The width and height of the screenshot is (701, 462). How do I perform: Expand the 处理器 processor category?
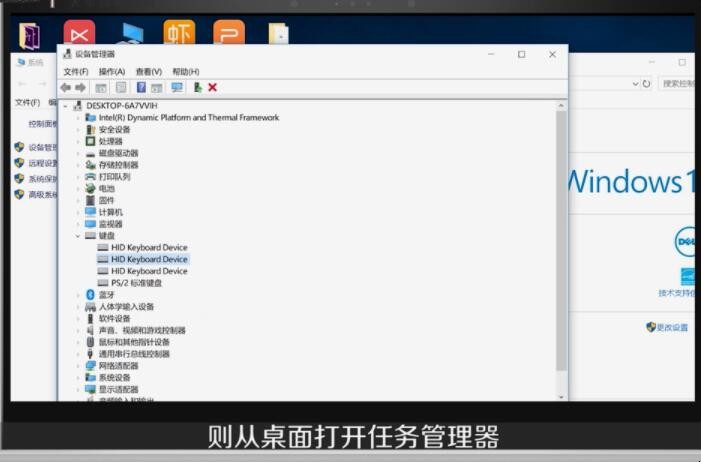click(x=78, y=141)
